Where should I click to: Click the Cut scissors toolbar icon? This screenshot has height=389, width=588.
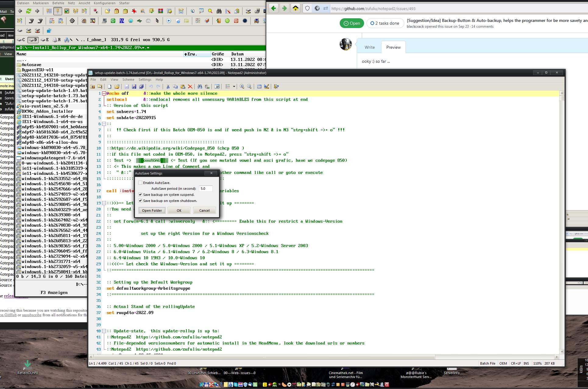[168, 87]
